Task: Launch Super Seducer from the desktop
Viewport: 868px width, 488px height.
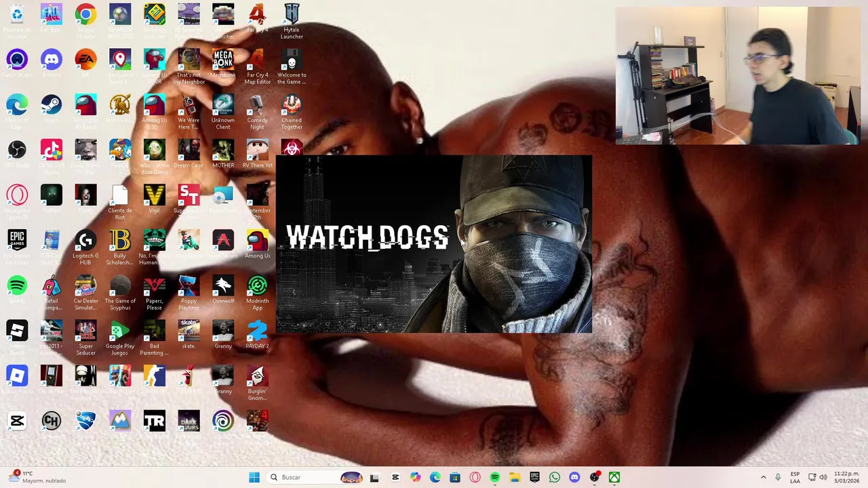Action: point(85,331)
